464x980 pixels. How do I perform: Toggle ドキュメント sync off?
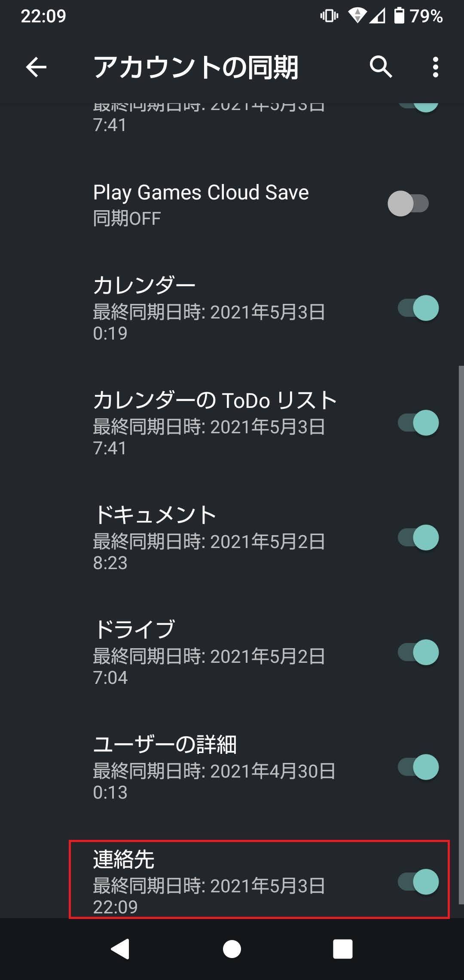418,538
